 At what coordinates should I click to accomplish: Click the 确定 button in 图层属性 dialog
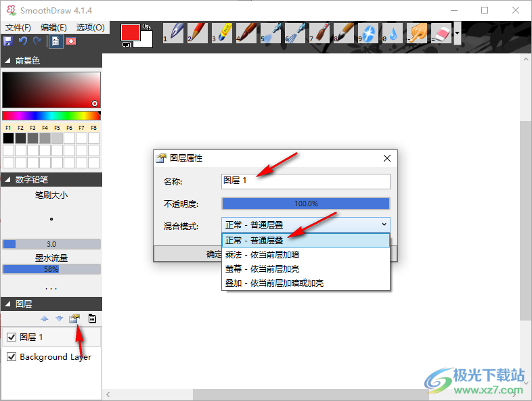[x=188, y=254]
